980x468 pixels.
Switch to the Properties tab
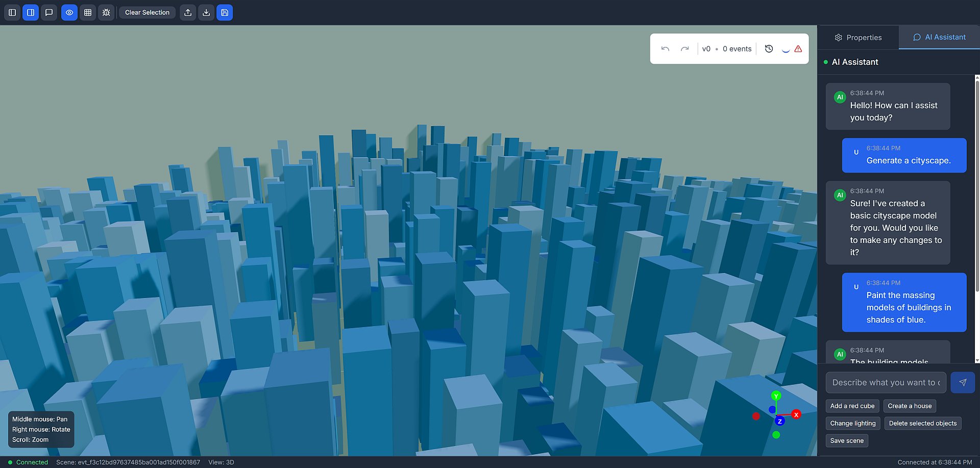tap(858, 38)
